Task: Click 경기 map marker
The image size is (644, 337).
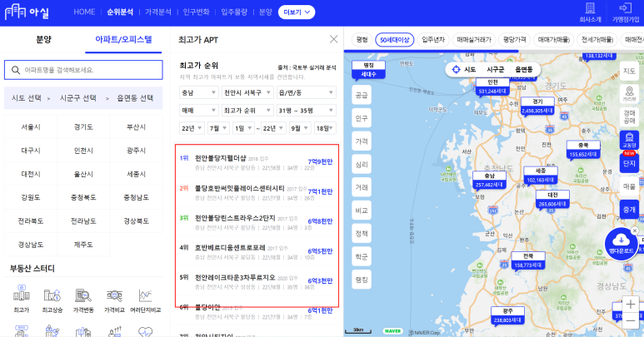Action: 537,107
